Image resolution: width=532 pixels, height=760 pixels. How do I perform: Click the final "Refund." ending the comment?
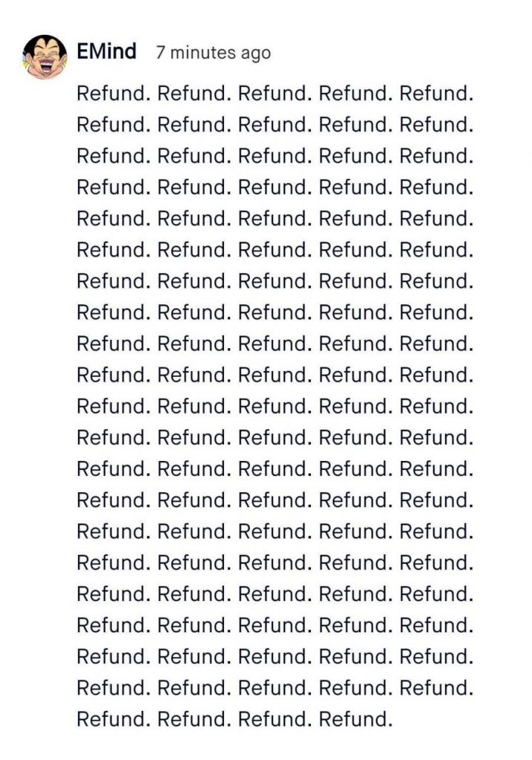click(x=355, y=718)
